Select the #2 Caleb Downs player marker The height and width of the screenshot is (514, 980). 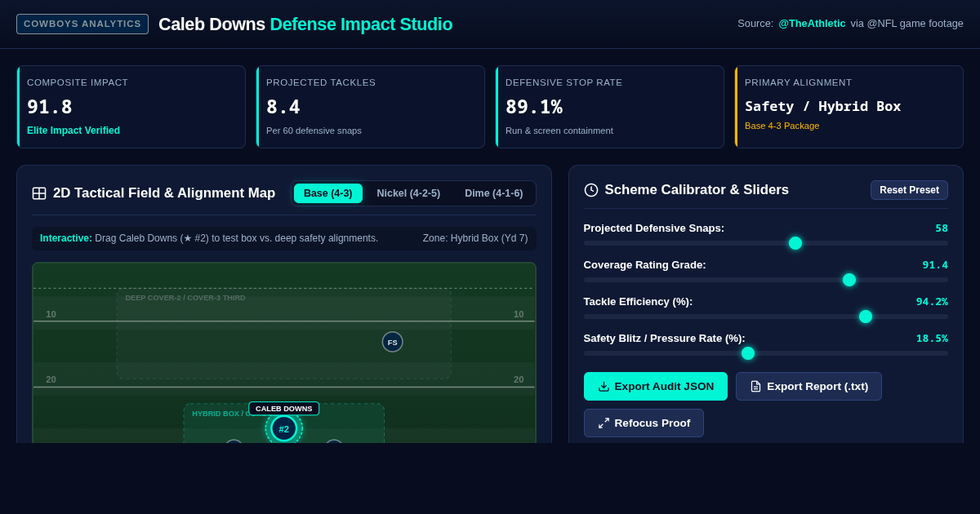click(284, 428)
